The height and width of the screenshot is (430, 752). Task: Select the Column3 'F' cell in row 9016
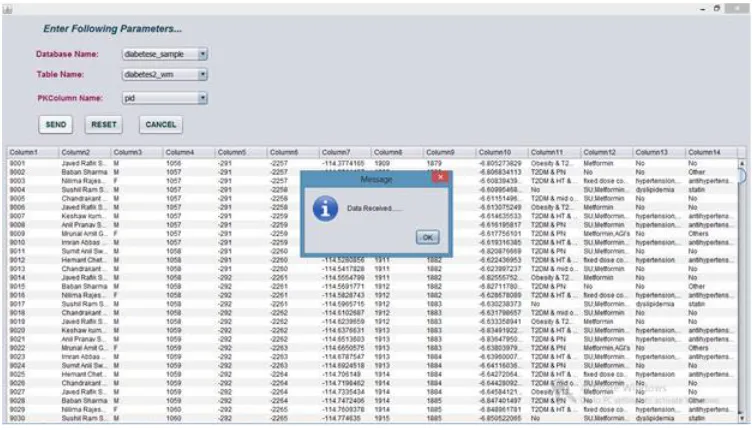click(138, 295)
